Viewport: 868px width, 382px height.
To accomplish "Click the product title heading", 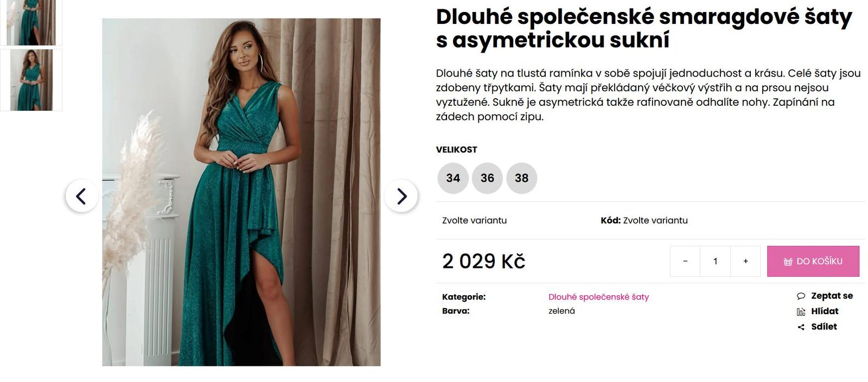I will (644, 28).
